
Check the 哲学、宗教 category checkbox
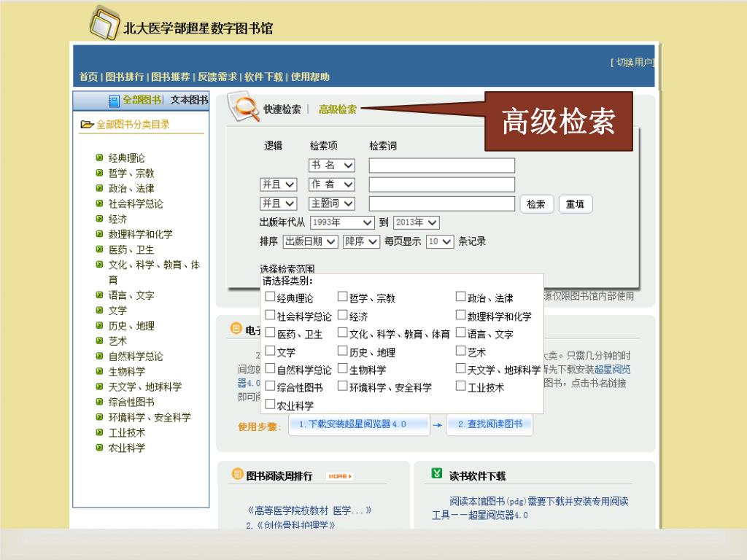pos(342,297)
